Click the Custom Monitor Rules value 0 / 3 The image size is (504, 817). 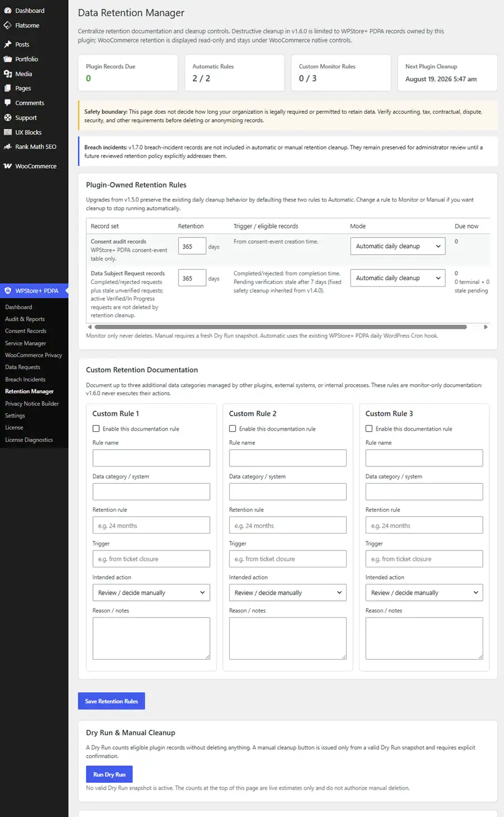pyautogui.click(x=307, y=78)
